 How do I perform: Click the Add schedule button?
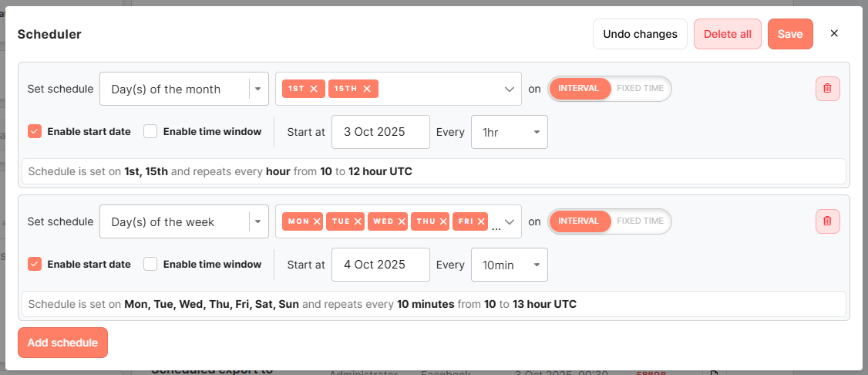(62, 343)
